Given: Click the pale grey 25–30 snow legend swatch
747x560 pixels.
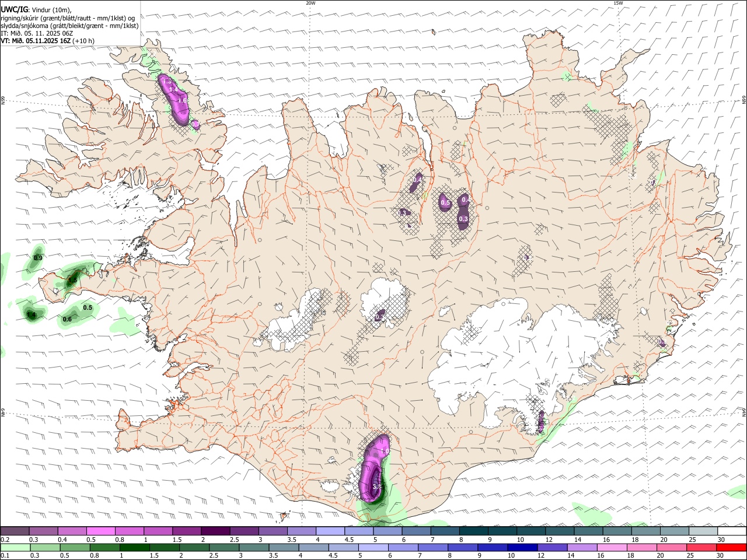Looking at the screenshot, I should click(x=703, y=531).
